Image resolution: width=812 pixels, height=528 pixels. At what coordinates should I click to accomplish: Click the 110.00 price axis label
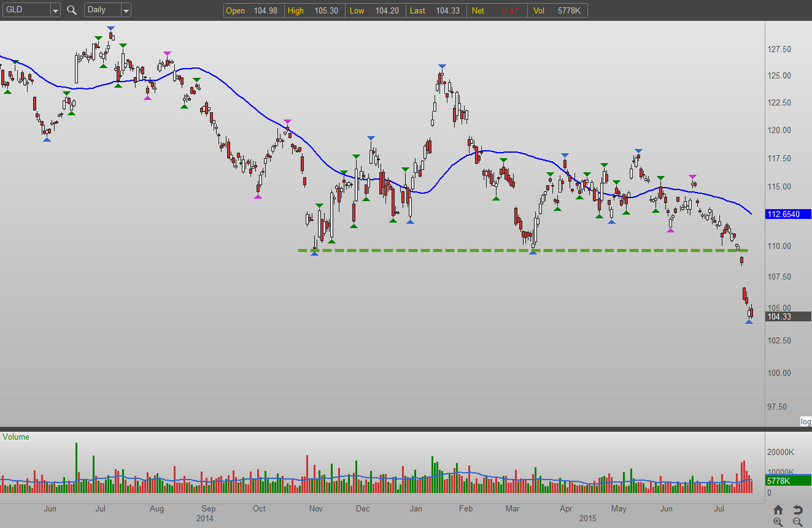[x=779, y=246]
